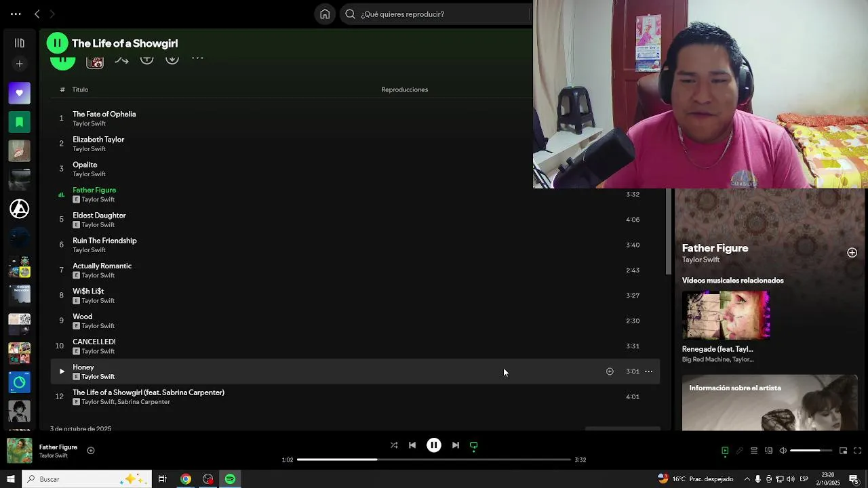Open 'Información sobre el artista' card
Screen dimensions: 868x488
[x=770, y=403]
